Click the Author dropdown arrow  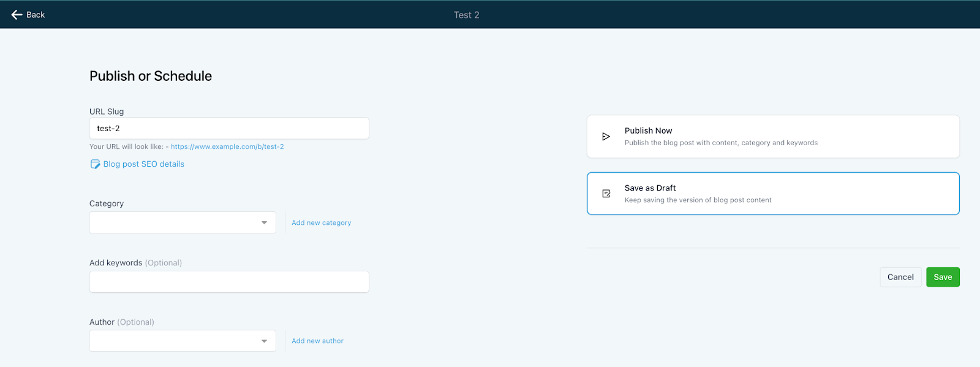264,341
